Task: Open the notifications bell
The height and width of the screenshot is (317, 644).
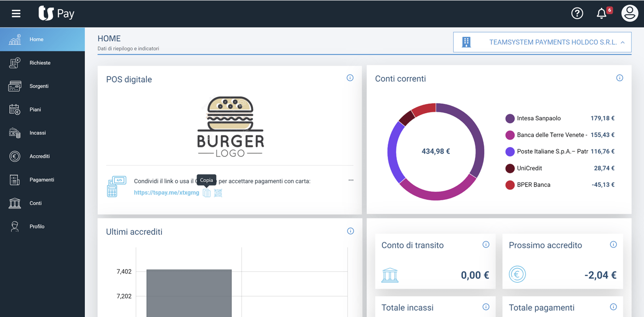Action: (x=601, y=13)
